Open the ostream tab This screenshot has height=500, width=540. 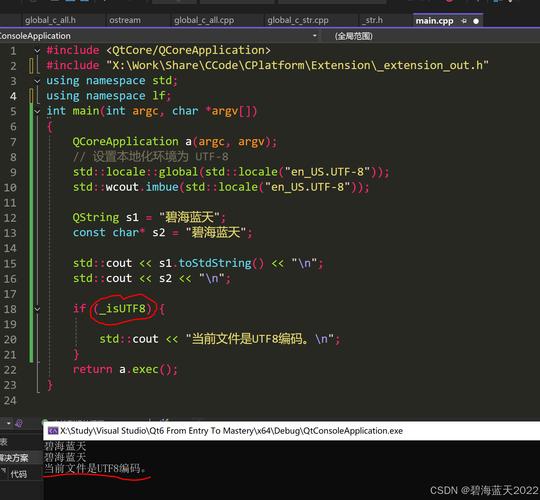(125, 20)
